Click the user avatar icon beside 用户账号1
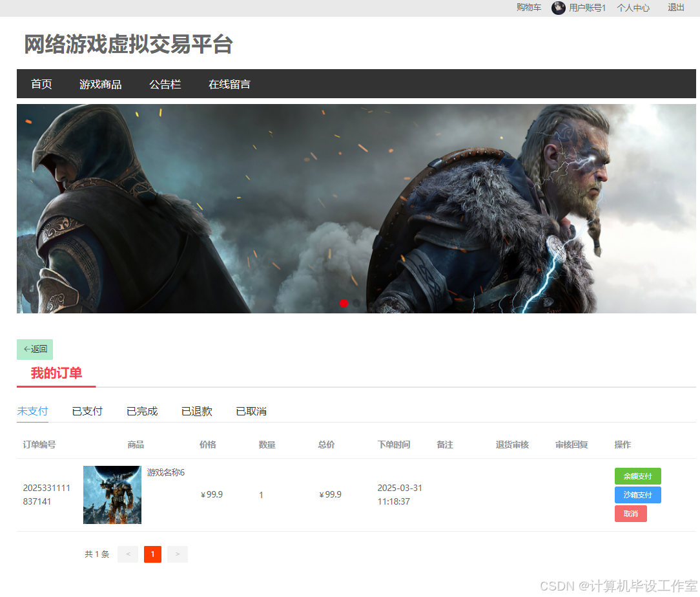Viewport: 700px width, 597px height. tap(558, 8)
